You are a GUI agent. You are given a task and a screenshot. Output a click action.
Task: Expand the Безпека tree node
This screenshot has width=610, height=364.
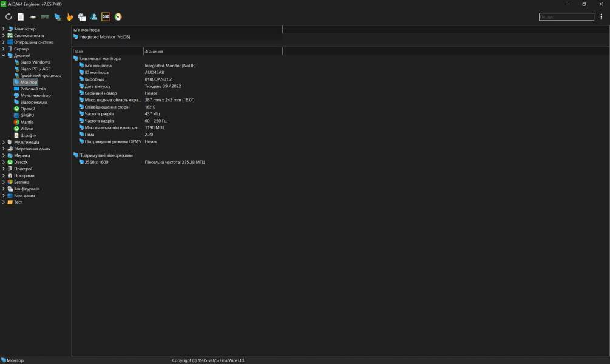coord(4,182)
